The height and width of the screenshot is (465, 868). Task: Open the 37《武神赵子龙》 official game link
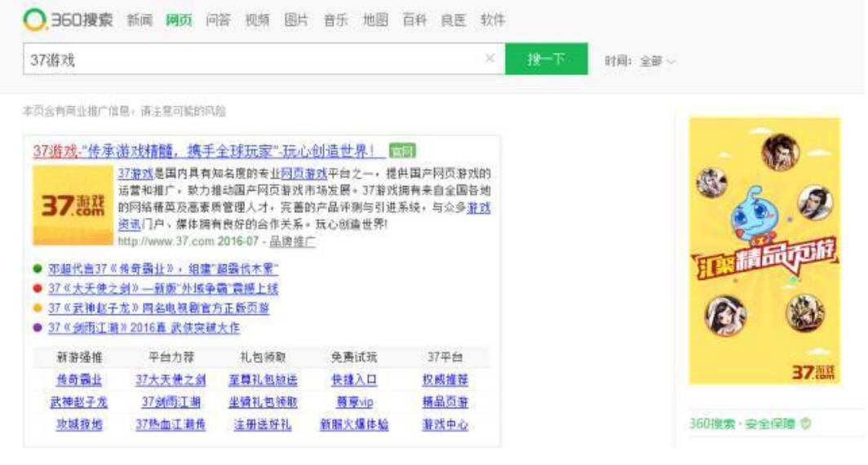click(158, 308)
